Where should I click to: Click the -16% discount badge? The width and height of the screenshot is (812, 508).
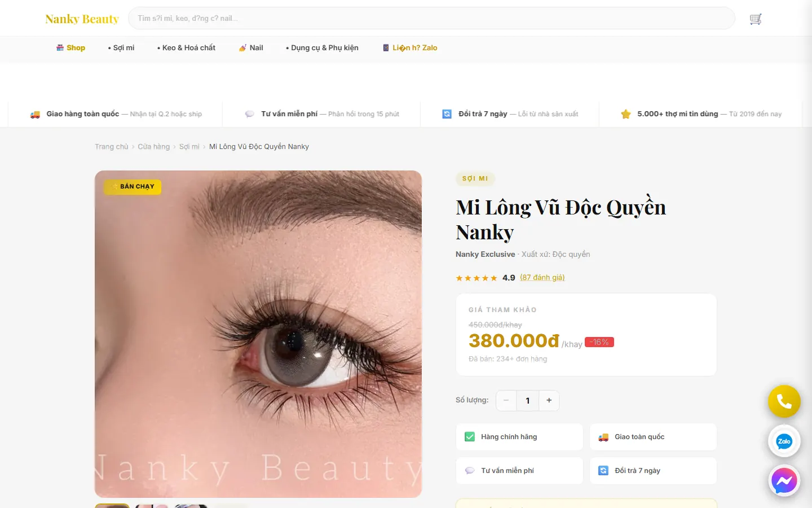pyautogui.click(x=599, y=342)
